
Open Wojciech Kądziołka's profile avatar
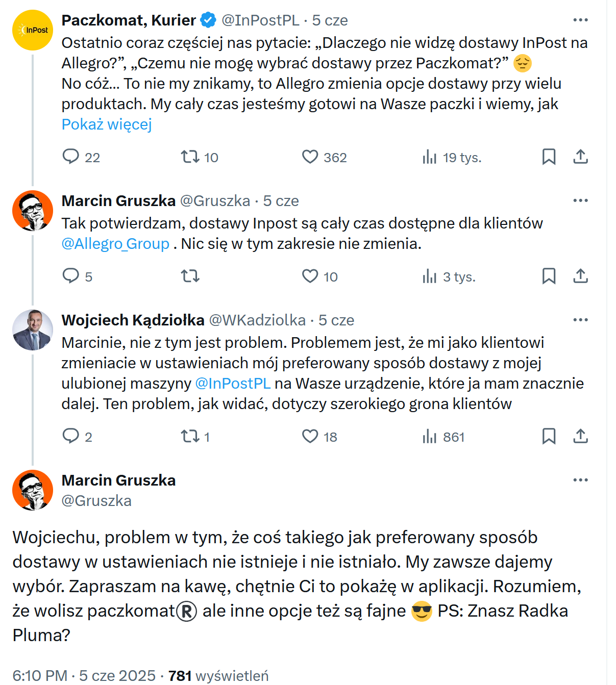[33, 330]
